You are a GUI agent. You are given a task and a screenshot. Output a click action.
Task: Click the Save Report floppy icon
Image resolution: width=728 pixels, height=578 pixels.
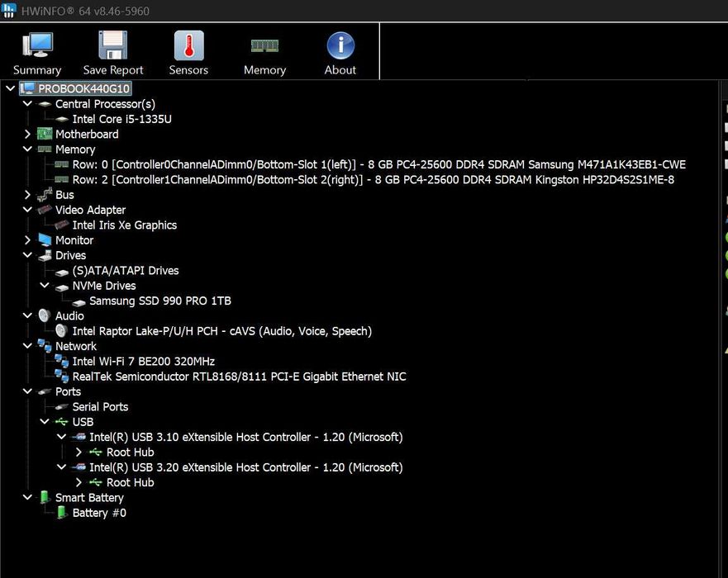tap(113, 45)
